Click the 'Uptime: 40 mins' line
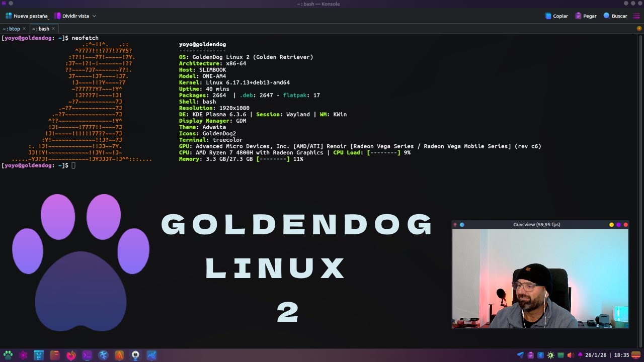 click(x=204, y=89)
